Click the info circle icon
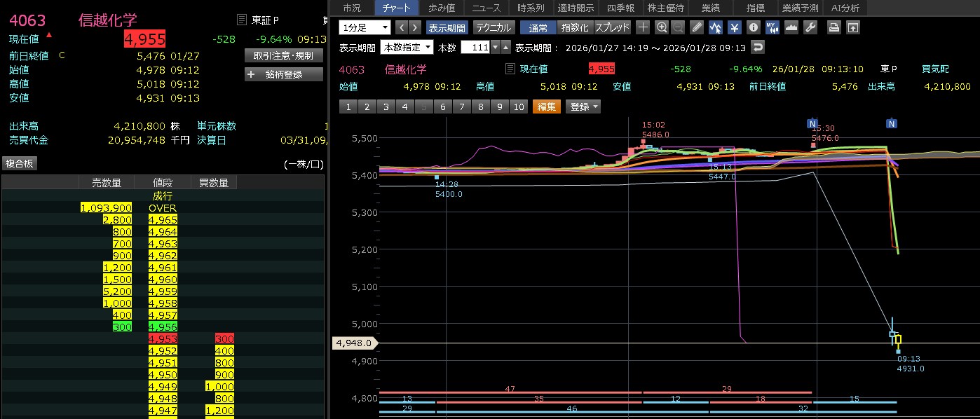Screen dimensions: 980x419 coord(754,27)
